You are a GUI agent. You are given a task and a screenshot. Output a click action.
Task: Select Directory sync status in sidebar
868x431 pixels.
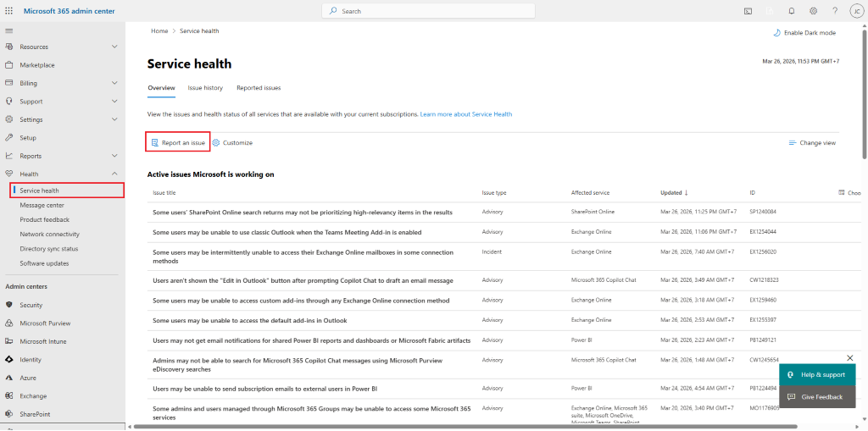pyautogui.click(x=48, y=249)
